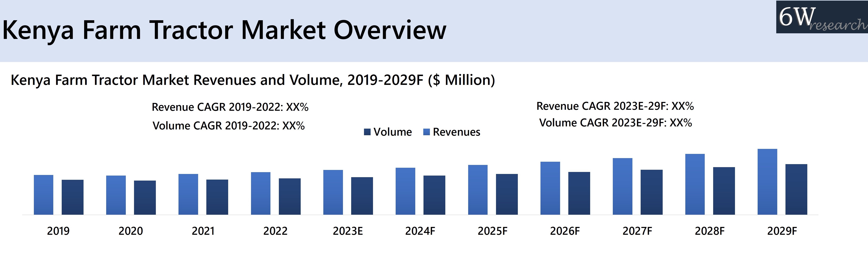This screenshot has width=868, height=253.
Task: Select the 2021 volume bar
Action: pos(217,197)
